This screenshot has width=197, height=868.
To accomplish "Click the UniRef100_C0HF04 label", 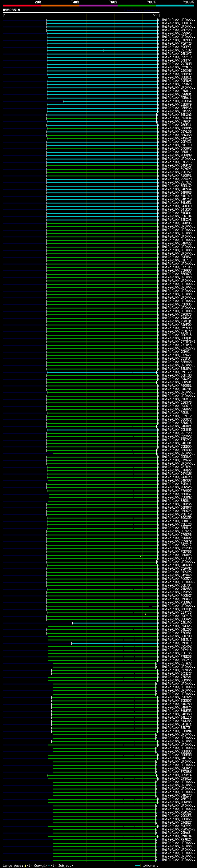I will coord(177,60).
